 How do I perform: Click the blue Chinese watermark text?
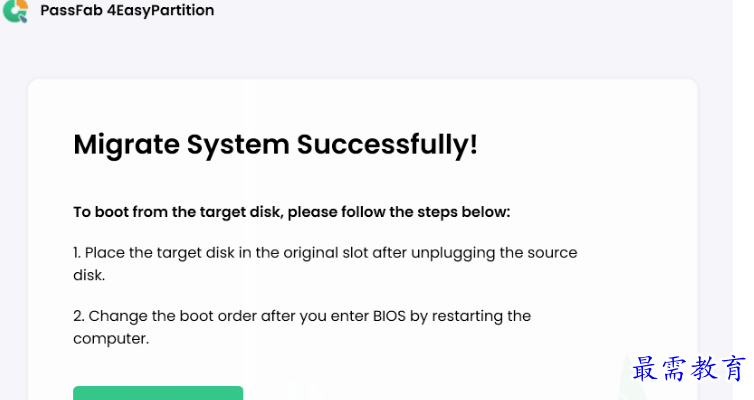point(689,369)
